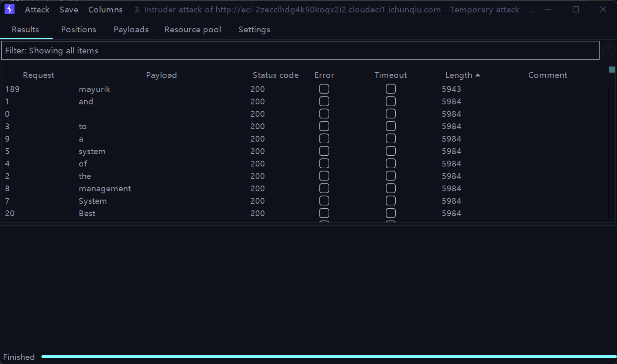Sort by the Comment column header
Image resolution: width=617 pixels, height=364 pixels.
(547, 75)
